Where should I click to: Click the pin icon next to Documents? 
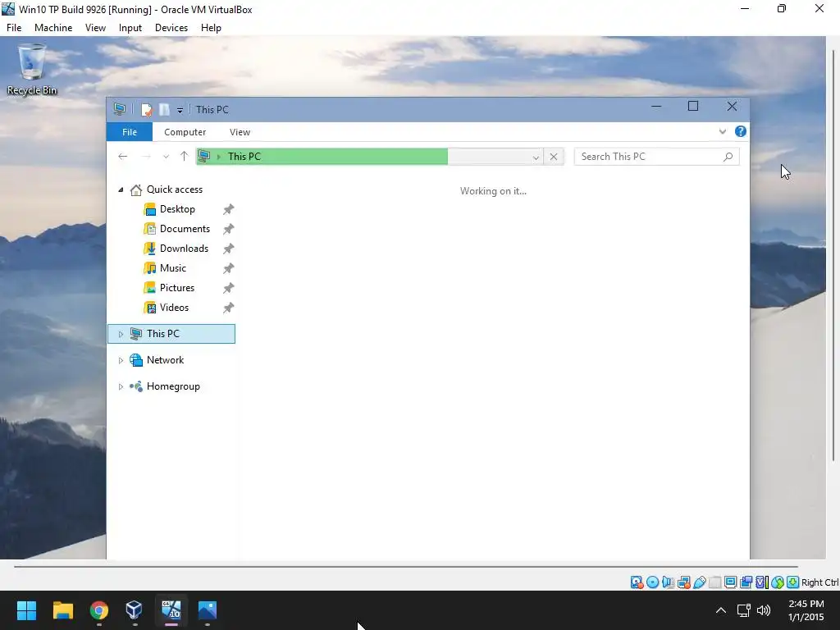pos(229,230)
